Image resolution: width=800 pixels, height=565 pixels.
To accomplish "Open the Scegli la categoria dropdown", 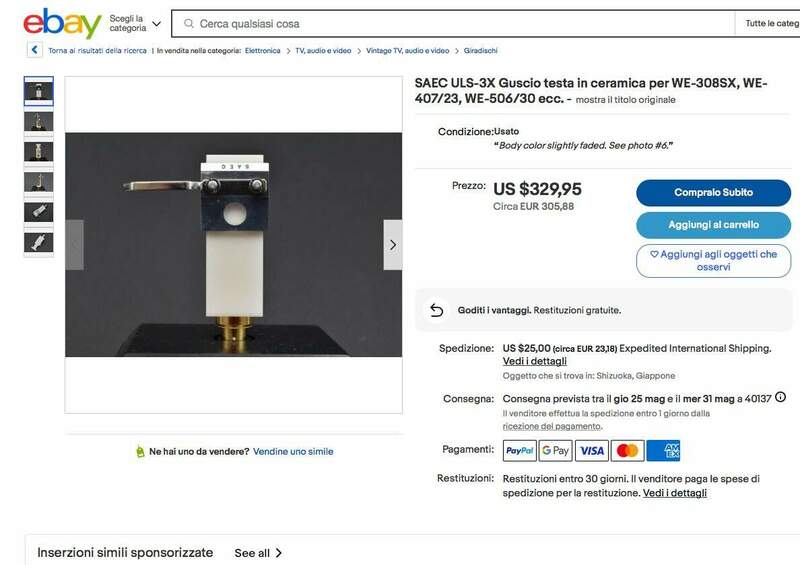I will click(x=135, y=23).
